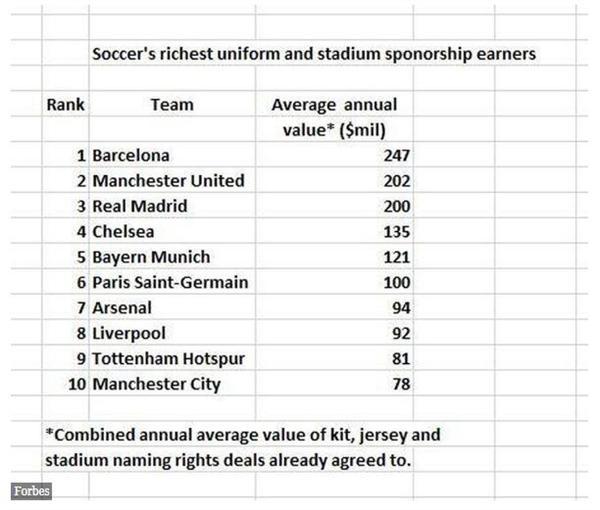Click the Forbes watermark badge
This screenshot has height=510, width=600.
point(31,491)
